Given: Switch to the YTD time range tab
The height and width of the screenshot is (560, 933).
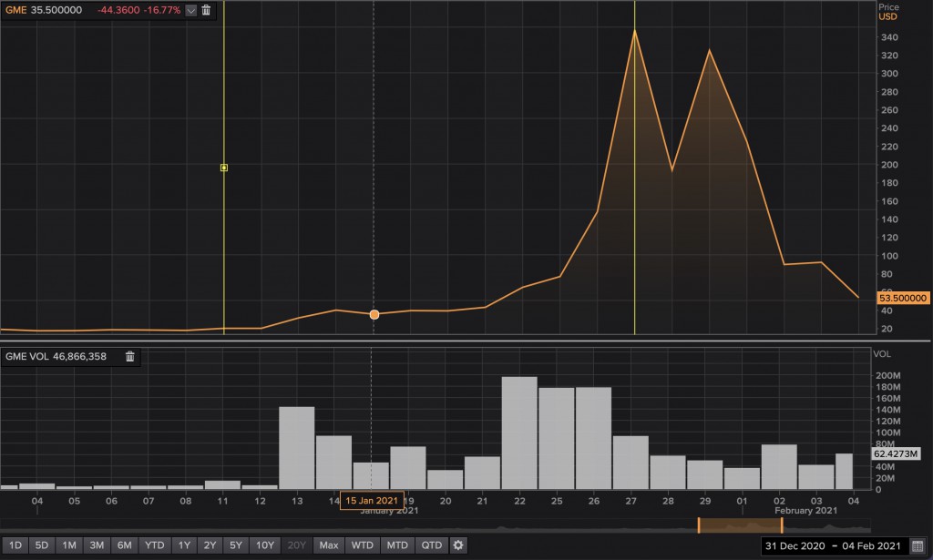Looking at the screenshot, I should [152, 545].
